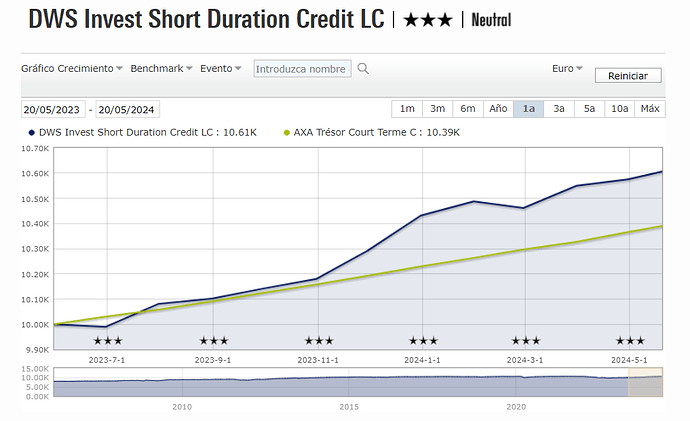Click the overview timeline near 2020
The image size is (690, 421).
pyautogui.click(x=516, y=382)
